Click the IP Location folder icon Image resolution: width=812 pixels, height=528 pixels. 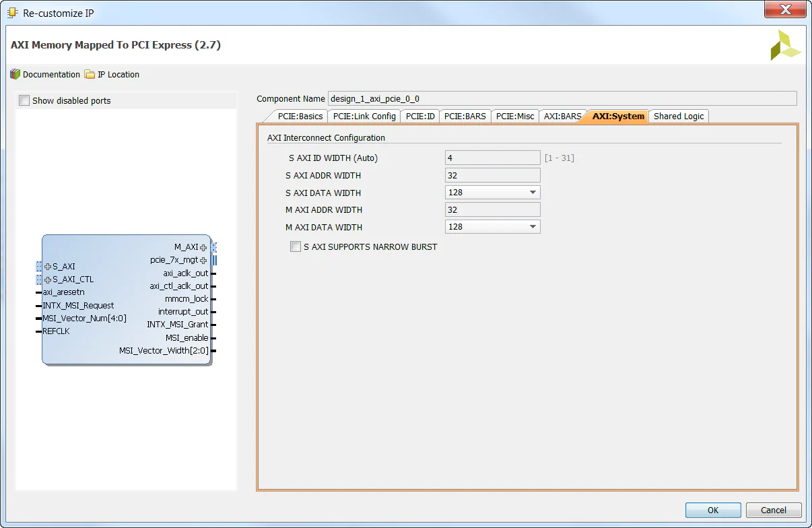[88, 74]
